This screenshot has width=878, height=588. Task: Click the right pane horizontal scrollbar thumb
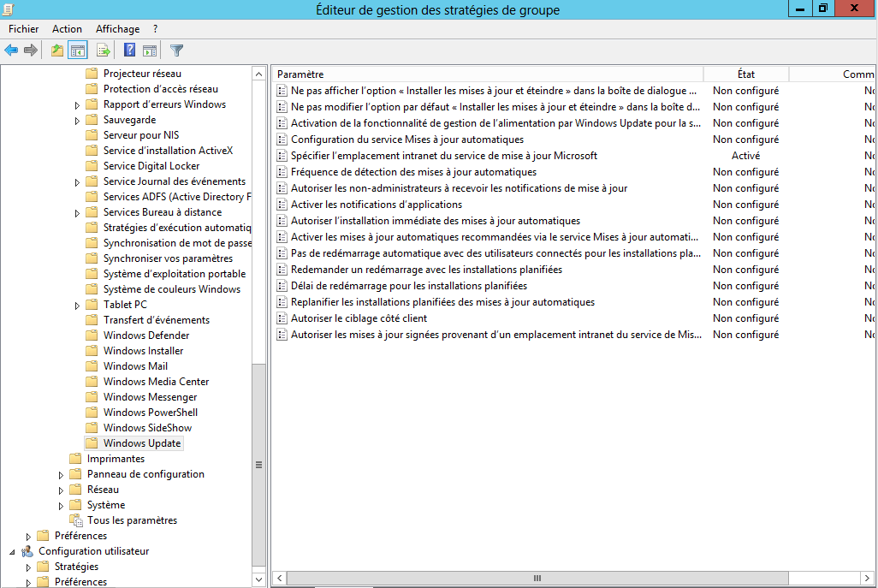click(x=537, y=579)
